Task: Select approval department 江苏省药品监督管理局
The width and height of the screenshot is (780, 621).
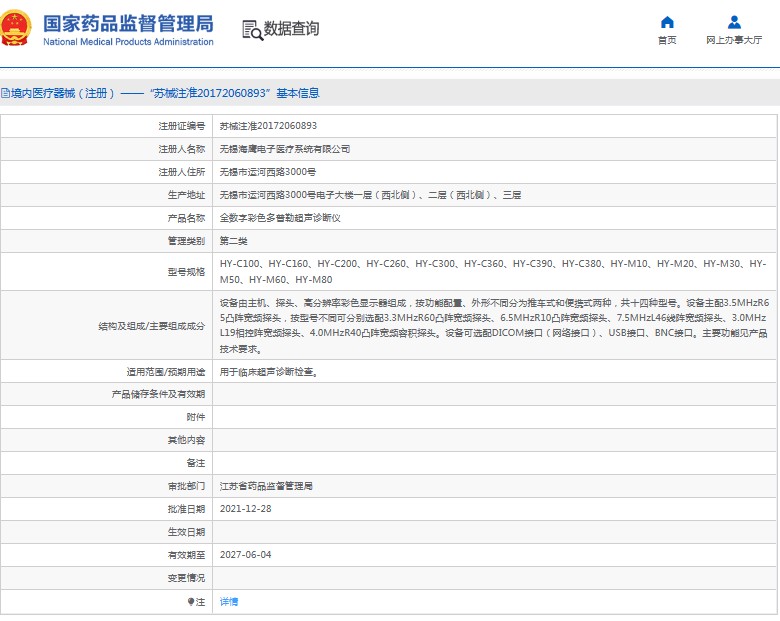Action: [x=266, y=486]
